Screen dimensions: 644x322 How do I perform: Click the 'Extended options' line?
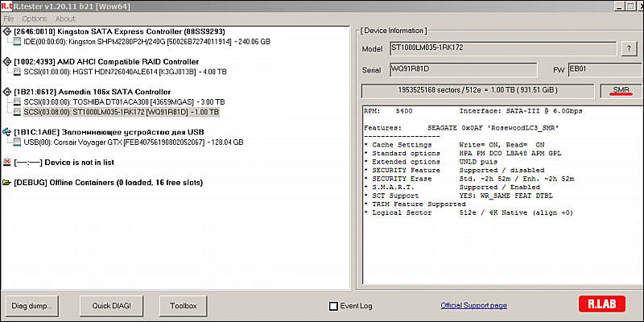click(431, 162)
